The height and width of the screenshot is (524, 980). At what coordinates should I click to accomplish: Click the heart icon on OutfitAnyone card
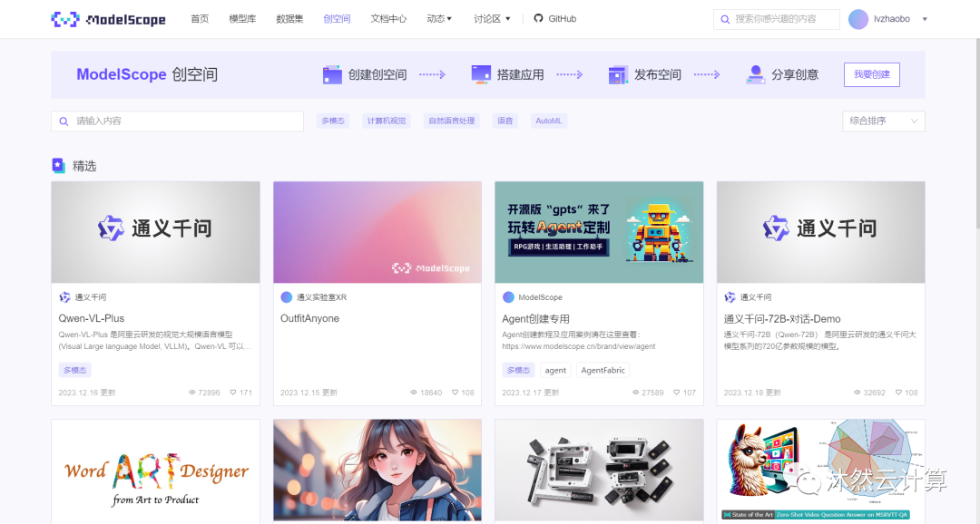click(x=455, y=393)
